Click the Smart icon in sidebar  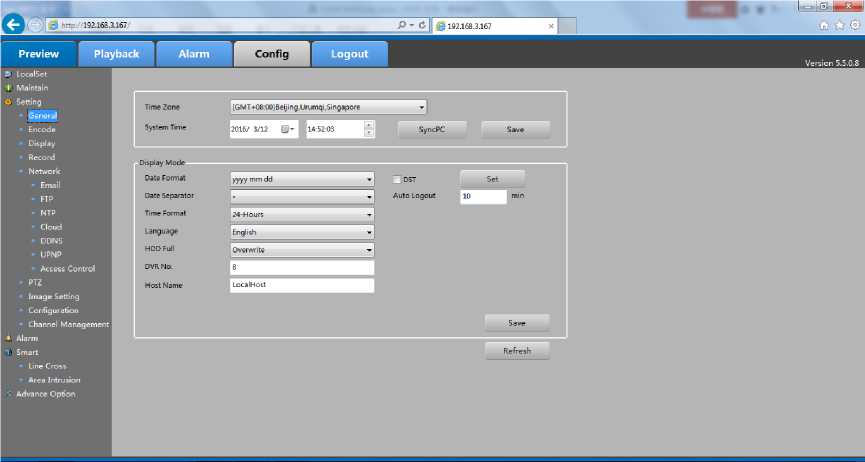[8, 352]
